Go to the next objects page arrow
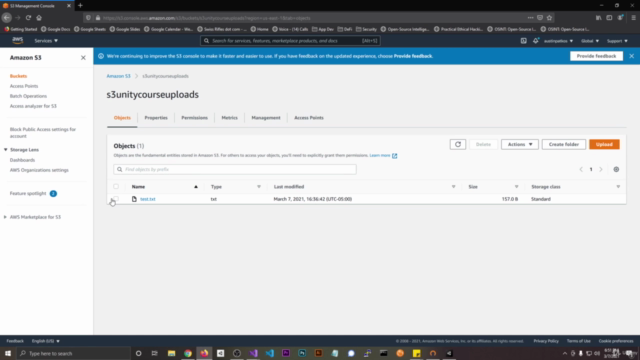 600,169
